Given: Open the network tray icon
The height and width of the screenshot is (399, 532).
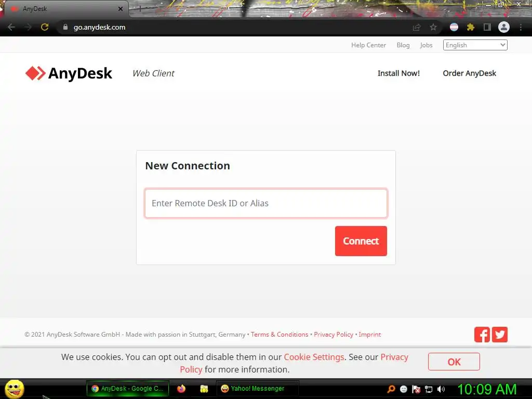Looking at the screenshot, I should 429,389.
